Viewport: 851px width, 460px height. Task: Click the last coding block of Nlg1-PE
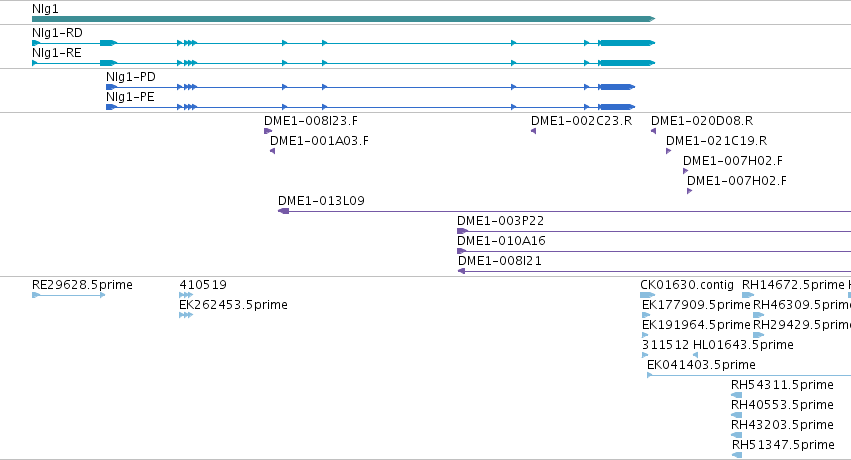617,107
